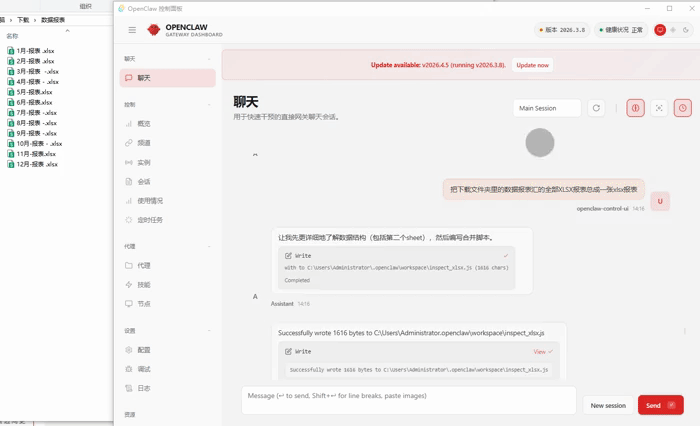Expand the Completed Write tool card
Image resolution: width=700 pixels, height=426 pixels.
click(397, 268)
